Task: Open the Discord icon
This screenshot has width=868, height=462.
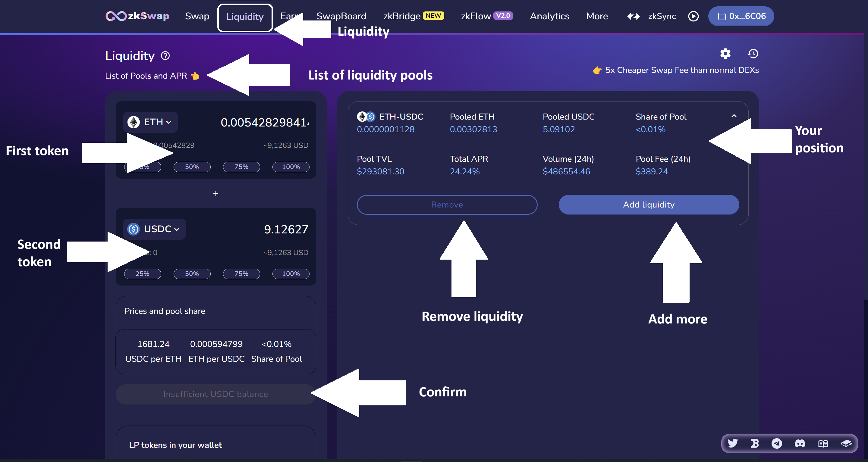Action: click(800, 443)
